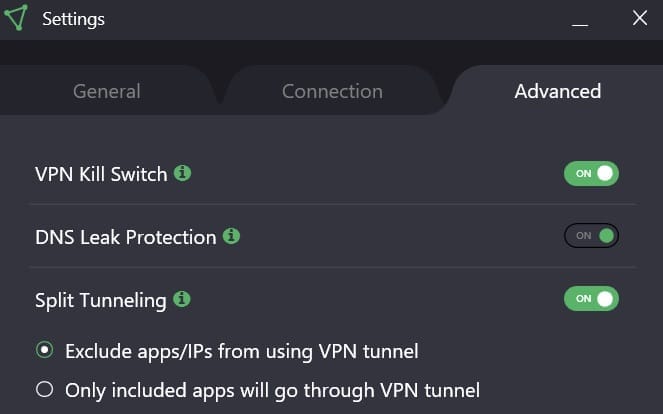663x414 pixels.
Task: Click the VPN Kill Switch label
Action: (101, 174)
